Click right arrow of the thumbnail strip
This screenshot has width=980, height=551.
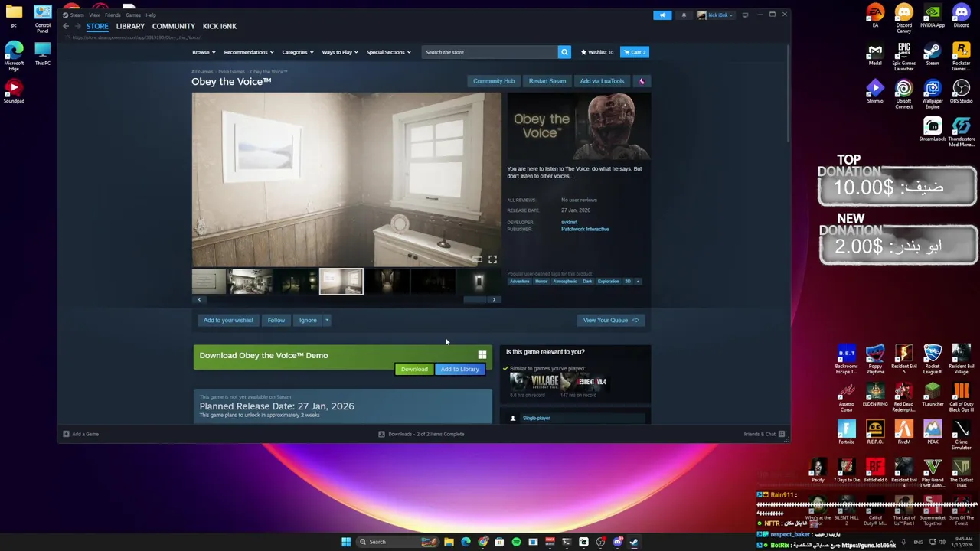tap(494, 300)
